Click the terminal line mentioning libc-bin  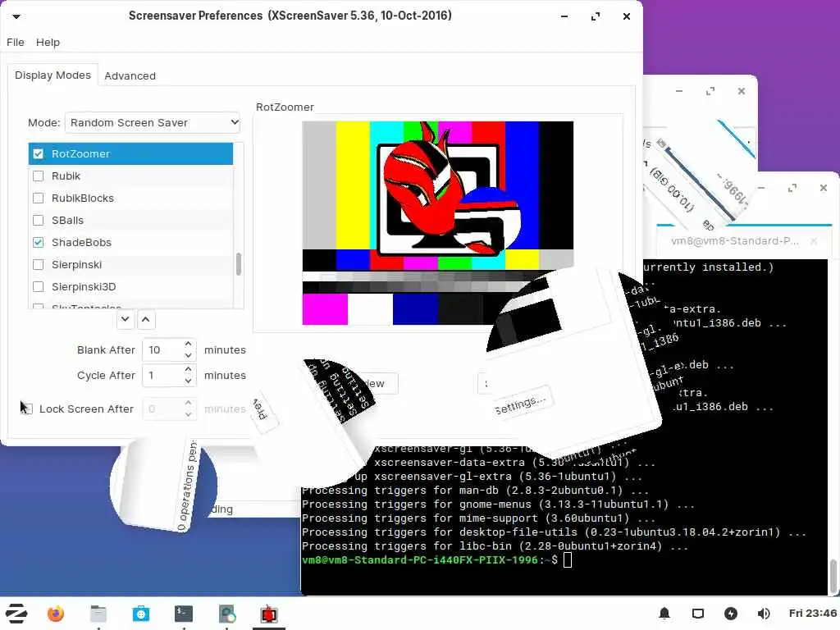tap(495, 546)
